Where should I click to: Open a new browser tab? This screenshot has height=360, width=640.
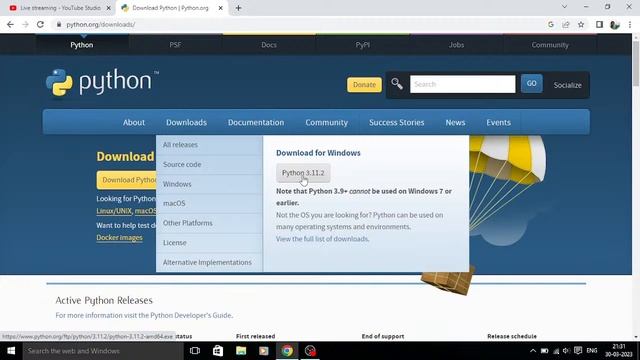coord(238,8)
